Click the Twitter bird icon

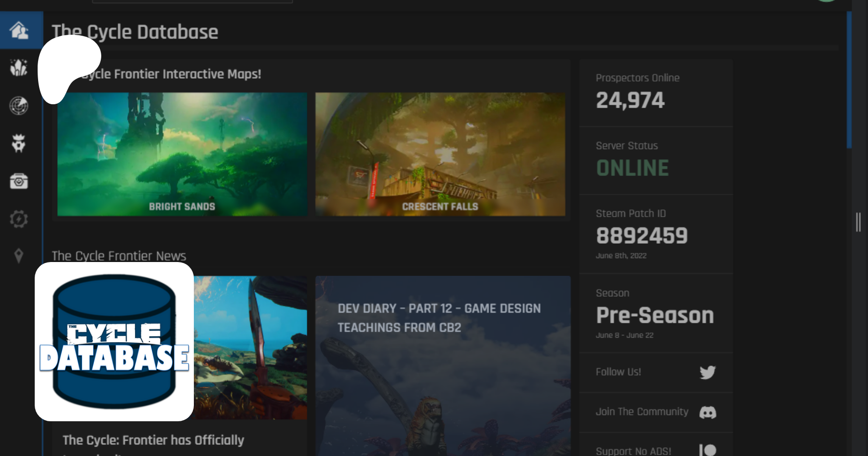707,372
